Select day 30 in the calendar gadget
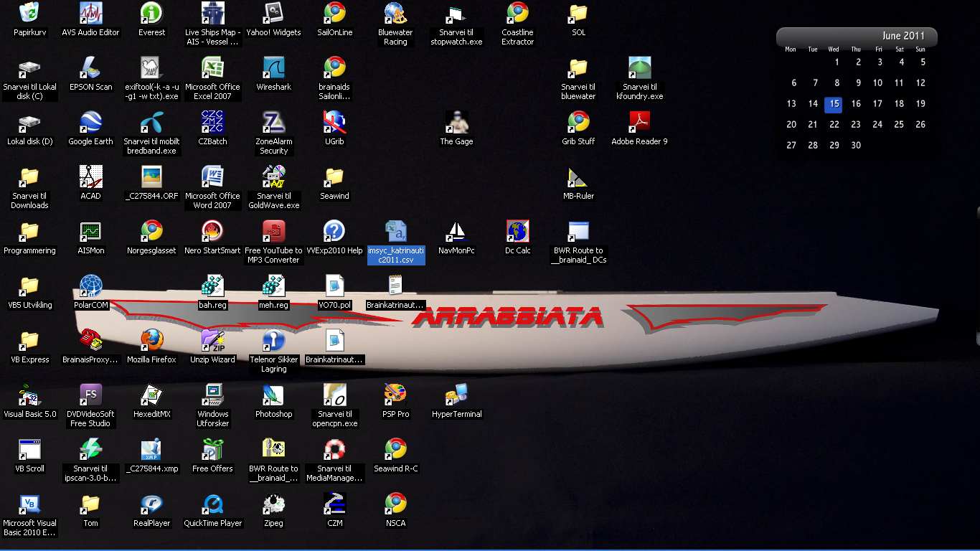This screenshot has height=551, width=980. [856, 145]
